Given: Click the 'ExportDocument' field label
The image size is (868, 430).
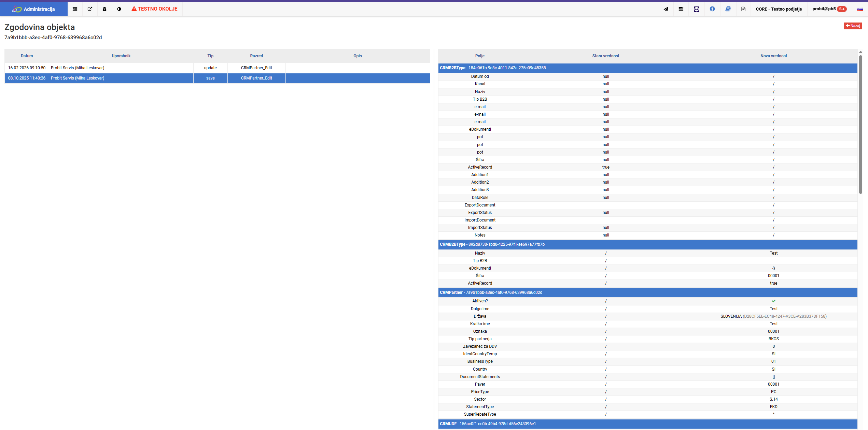Looking at the screenshot, I should 480,205.
